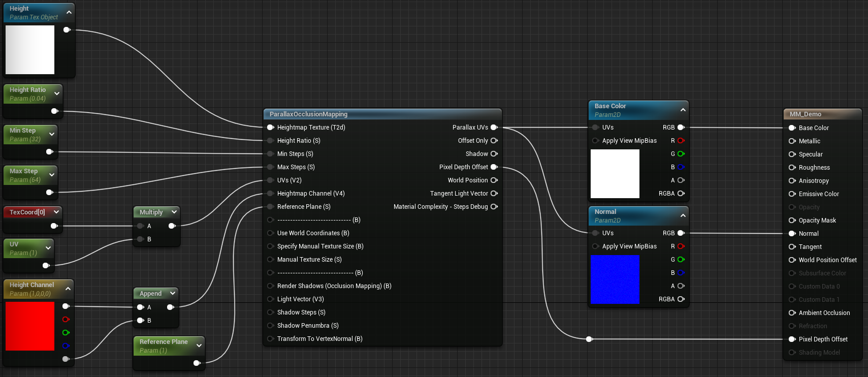Toggle Render Shadows (Occlusion Mapping) pin
Screen dimensions: 868x377
[271, 286]
